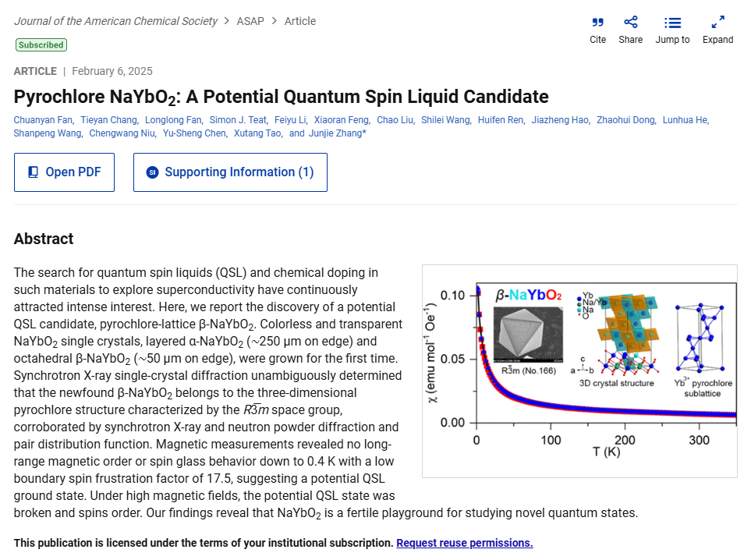Click the Cite quotation icon
Image resolution: width=751 pixels, height=560 pixels.
pyautogui.click(x=597, y=23)
